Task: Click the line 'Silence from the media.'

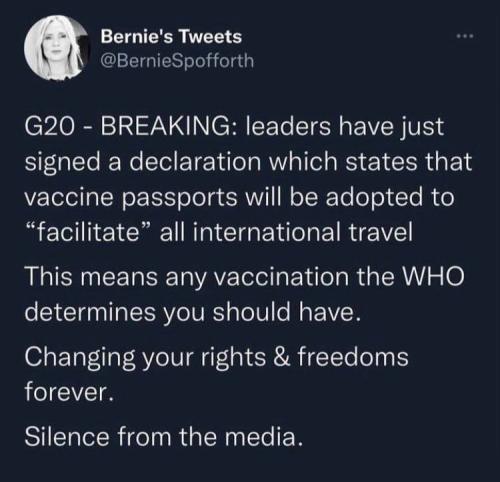Action: tap(164, 437)
